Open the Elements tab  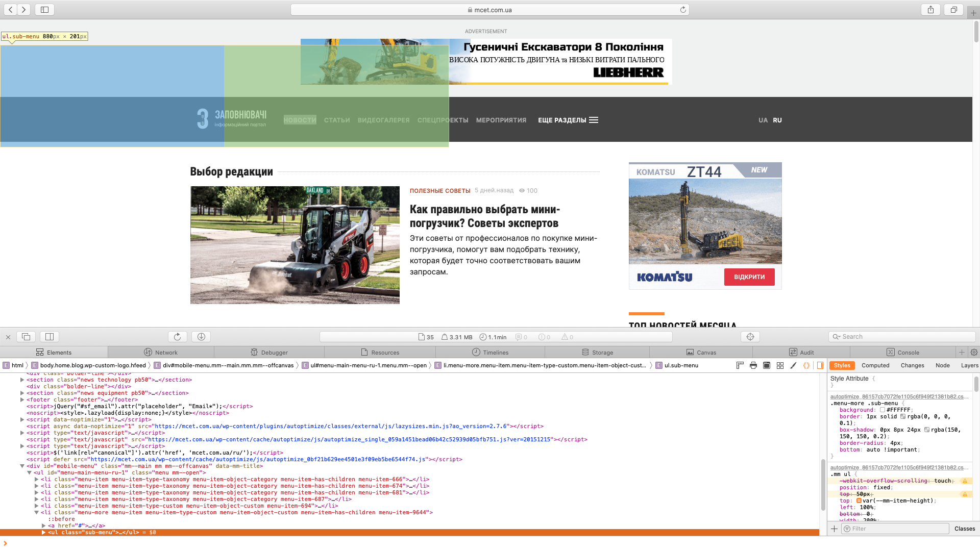pos(54,352)
